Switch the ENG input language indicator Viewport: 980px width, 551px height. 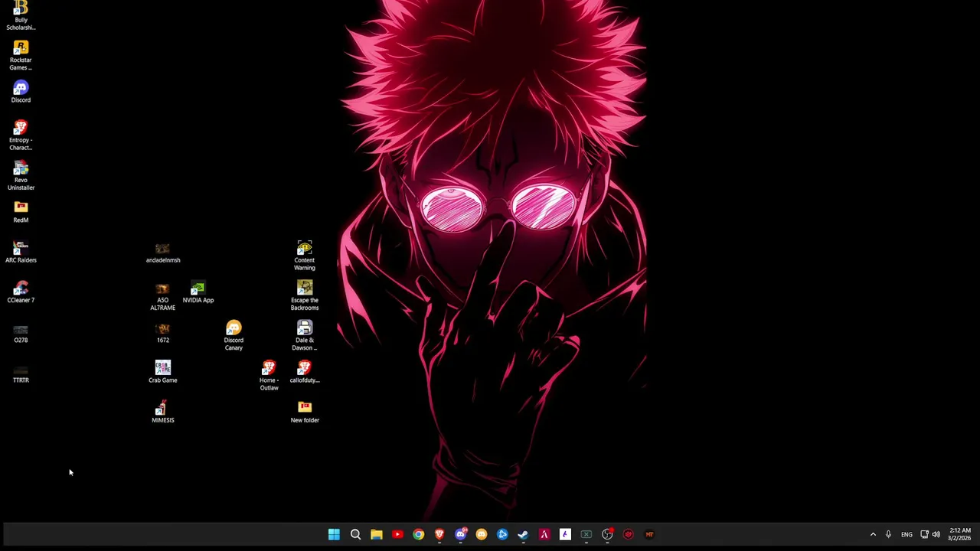point(906,534)
